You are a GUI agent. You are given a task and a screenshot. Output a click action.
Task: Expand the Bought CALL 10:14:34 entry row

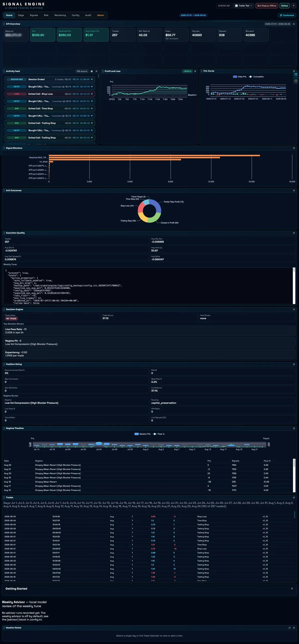(50, 87)
